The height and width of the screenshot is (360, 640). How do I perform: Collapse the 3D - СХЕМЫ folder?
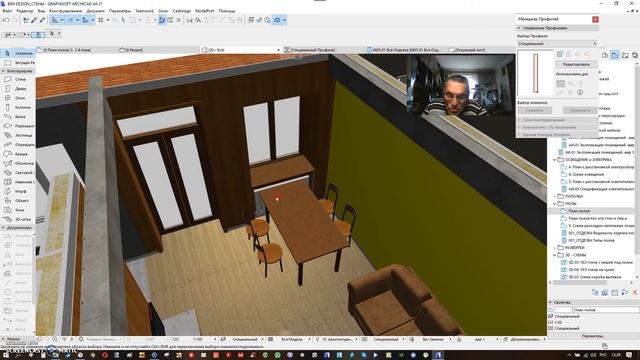click(x=555, y=255)
